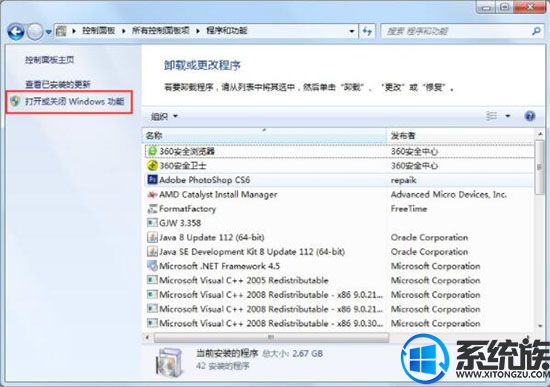This screenshot has width=550, height=387.
Task: Sort by the 名称 column header
Action: coord(264,135)
